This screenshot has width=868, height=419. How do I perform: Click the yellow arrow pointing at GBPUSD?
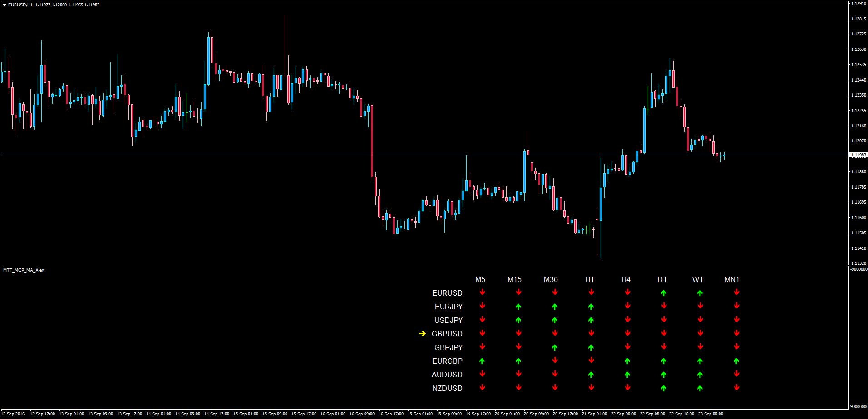(423, 333)
